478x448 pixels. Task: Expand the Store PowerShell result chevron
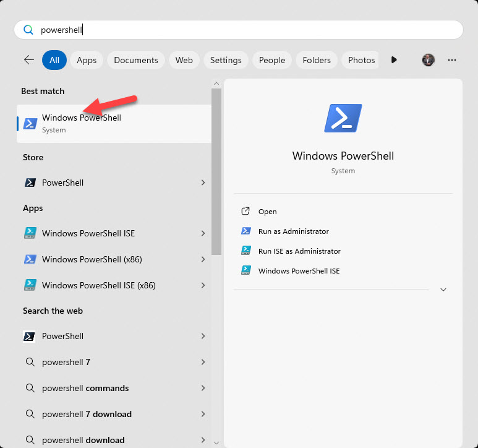pos(203,183)
